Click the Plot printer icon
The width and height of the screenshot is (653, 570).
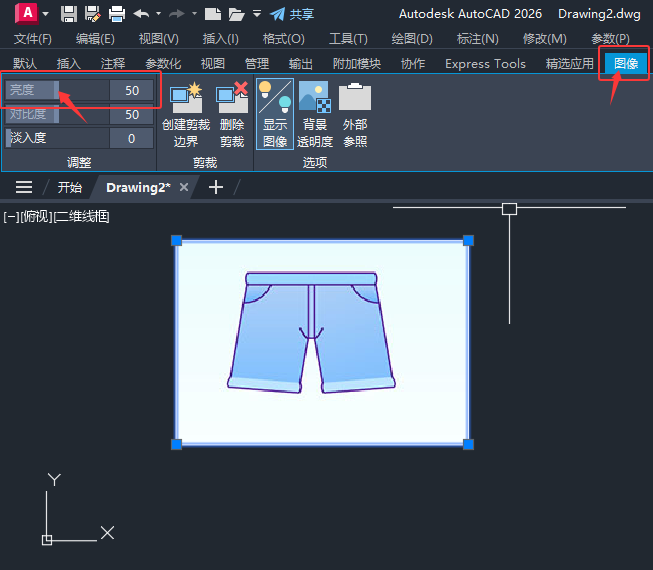[117, 14]
